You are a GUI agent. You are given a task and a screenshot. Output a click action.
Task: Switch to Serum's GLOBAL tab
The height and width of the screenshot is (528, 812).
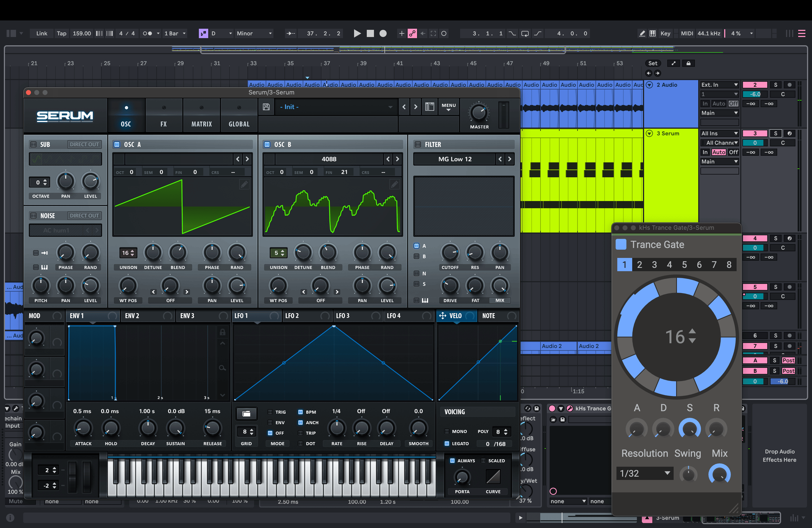239,116
